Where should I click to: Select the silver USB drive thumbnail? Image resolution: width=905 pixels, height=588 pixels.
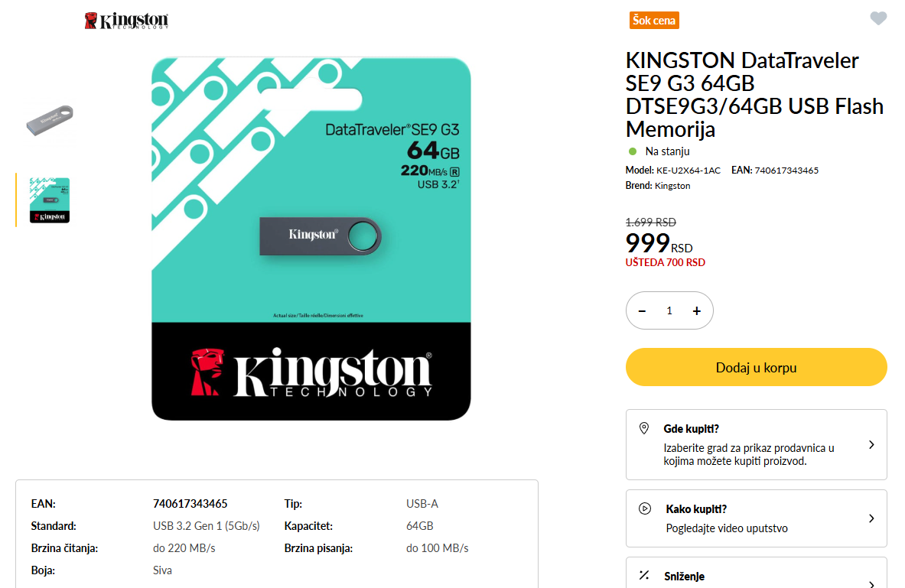pos(50,121)
